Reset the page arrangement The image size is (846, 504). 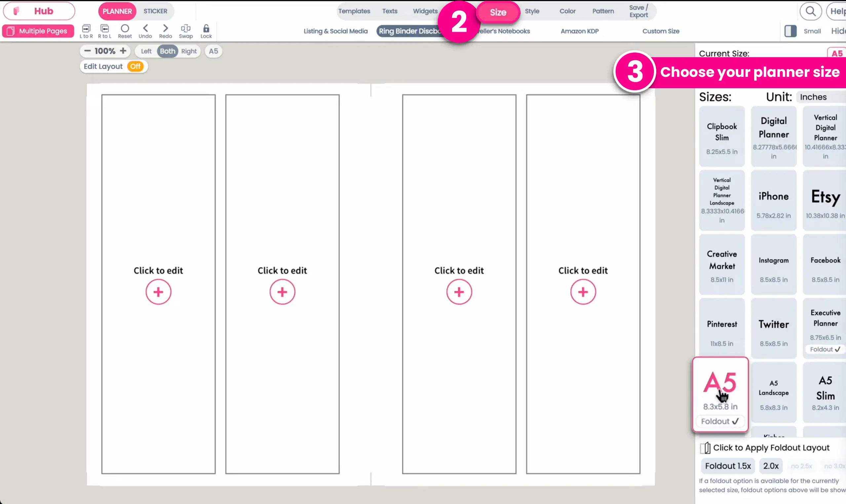(x=125, y=31)
